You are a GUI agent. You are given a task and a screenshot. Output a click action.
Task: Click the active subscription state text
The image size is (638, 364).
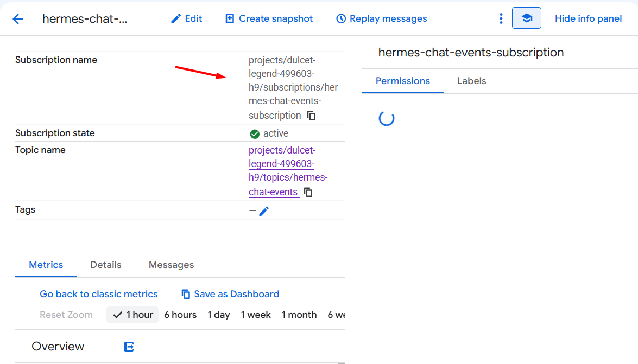coord(276,133)
